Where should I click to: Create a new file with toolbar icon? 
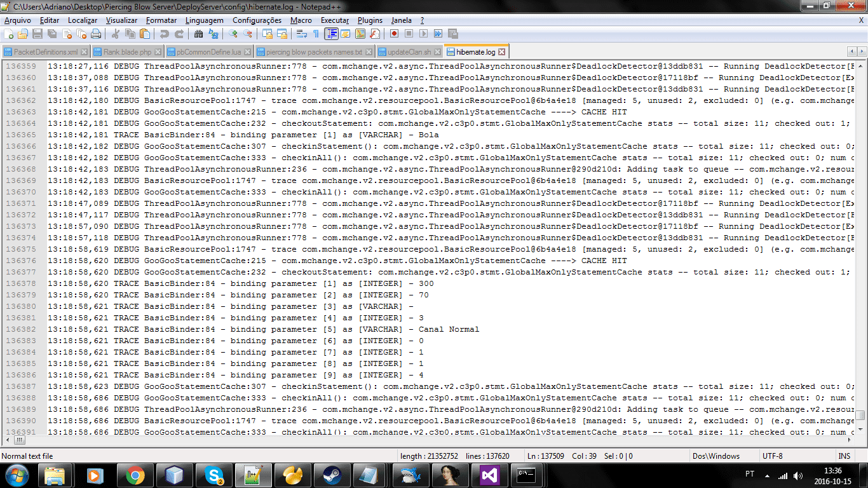[x=9, y=33]
